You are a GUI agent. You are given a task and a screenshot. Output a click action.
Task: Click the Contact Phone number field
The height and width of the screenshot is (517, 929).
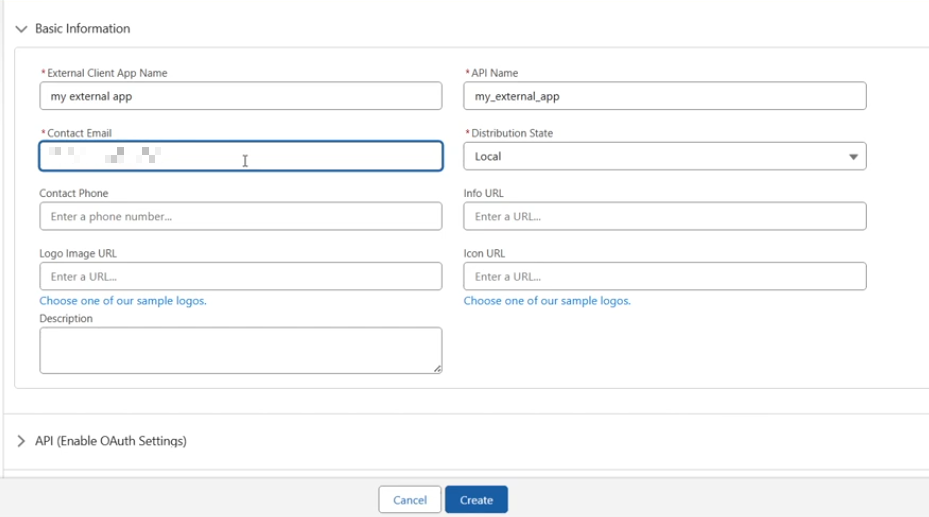240,216
